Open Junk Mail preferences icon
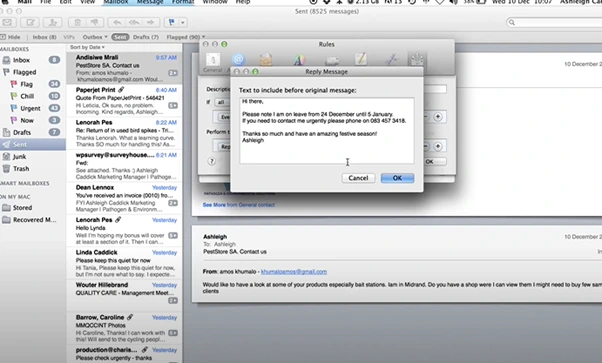Image resolution: width=602 pixels, height=363 pixels. pyautogui.click(x=266, y=60)
